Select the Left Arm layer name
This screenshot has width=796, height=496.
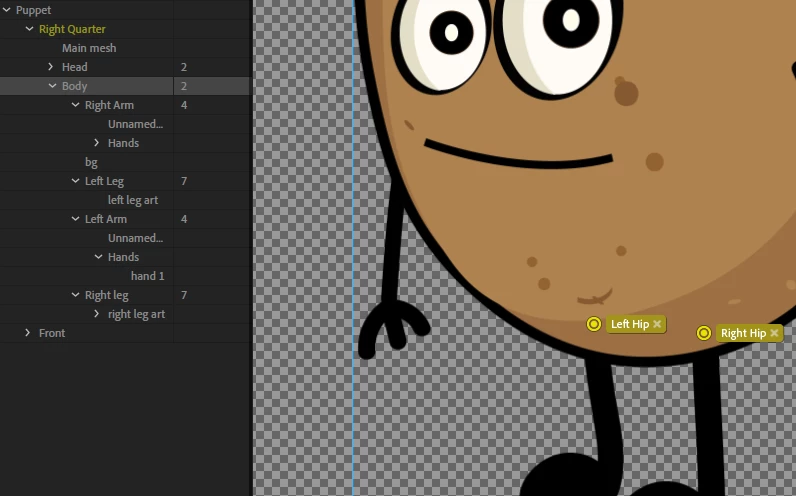(106, 219)
